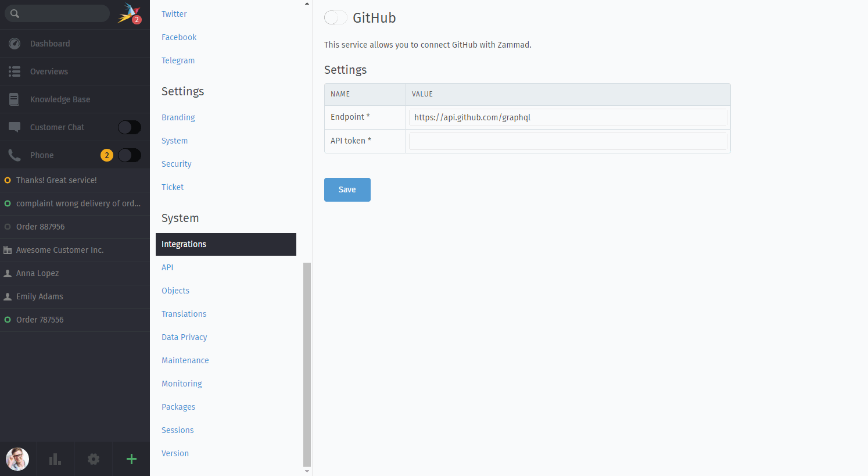Open Ticket settings
The image size is (868, 476).
(x=173, y=187)
